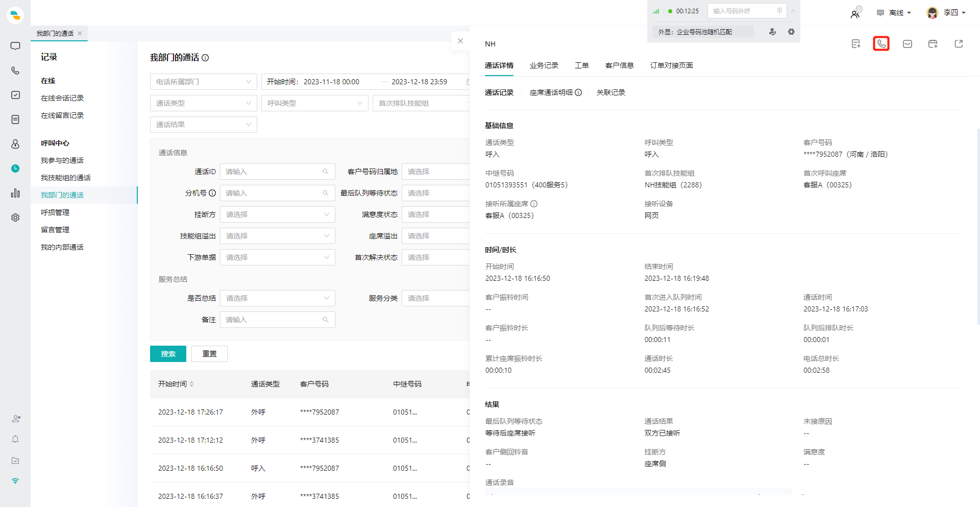Open the customer person icon in left sidebar
This screenshot has width=980, height=507.
coord(15,144)
